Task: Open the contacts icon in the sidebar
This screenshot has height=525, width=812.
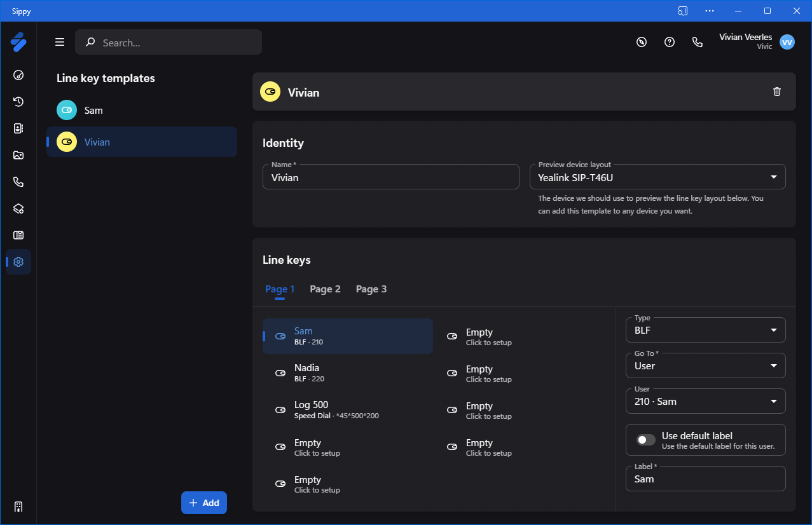Action: [x=18, y=128]
